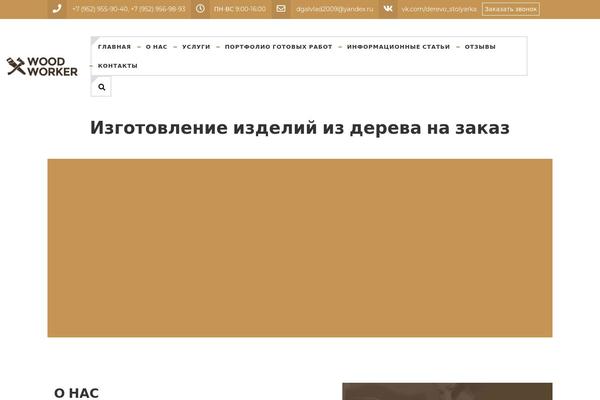The width and height of the screenshot is (600, 400).
Task: Click the phone handset icon
Action: click(57, 9)
